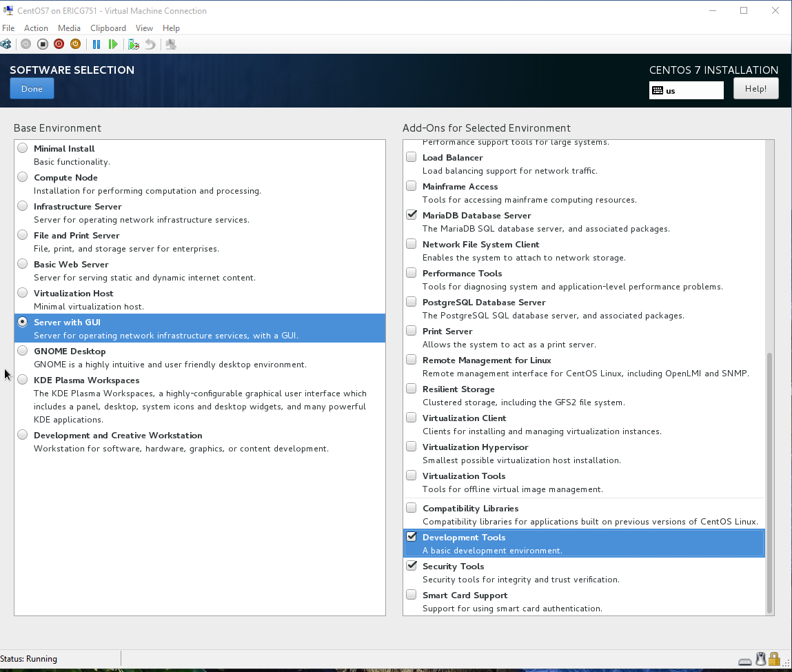Check Mainframe Access add-on

(x=412, y=186)
